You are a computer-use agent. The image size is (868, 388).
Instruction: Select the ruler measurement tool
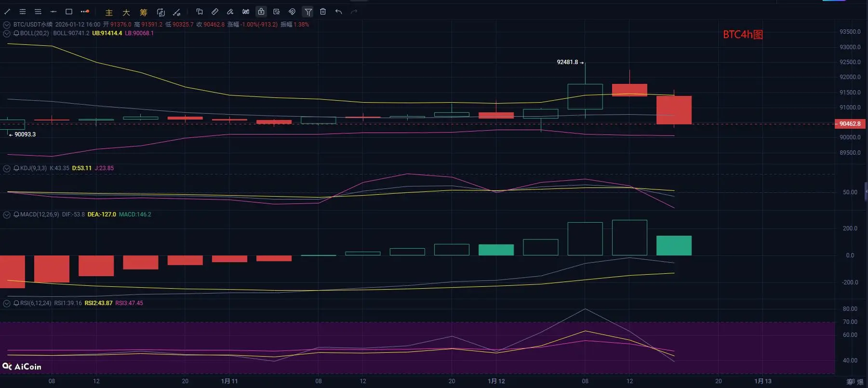click(215, 12)
